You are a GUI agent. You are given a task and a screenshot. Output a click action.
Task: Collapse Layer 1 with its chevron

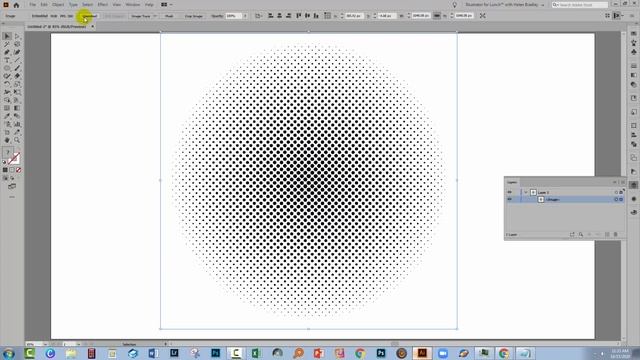pyautogui.click(x=526, y=192)
